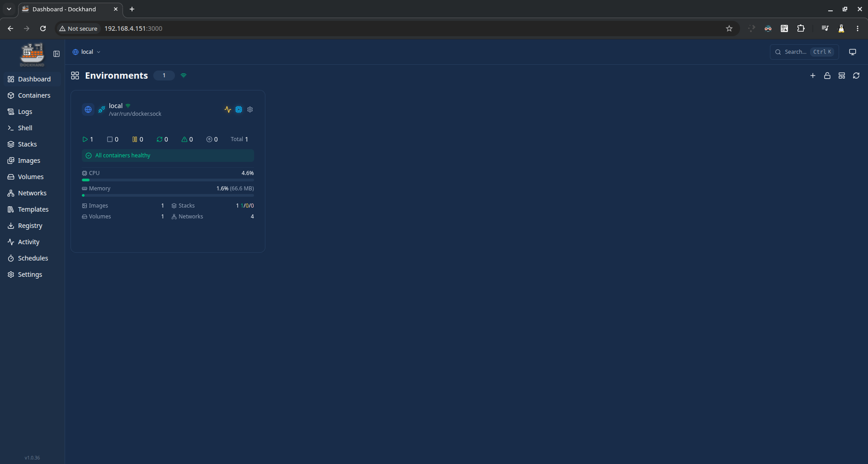Open the dashboard grid layout options
Screen dimensions: 868x464
(x=842, y=76)
